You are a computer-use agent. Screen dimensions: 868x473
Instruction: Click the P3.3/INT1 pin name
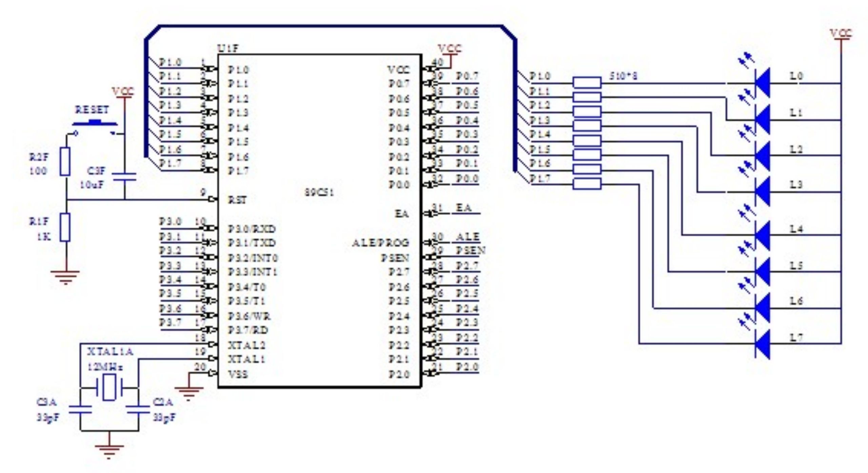coord(253,272)
